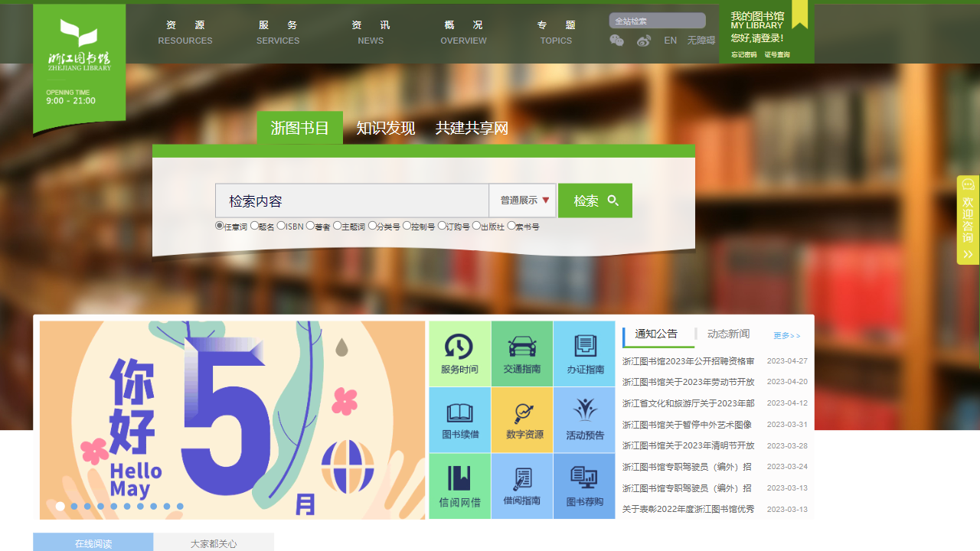The image size is (980, 551).
Task: Click the Weibo icon in the header
Action: coord(644,41)
